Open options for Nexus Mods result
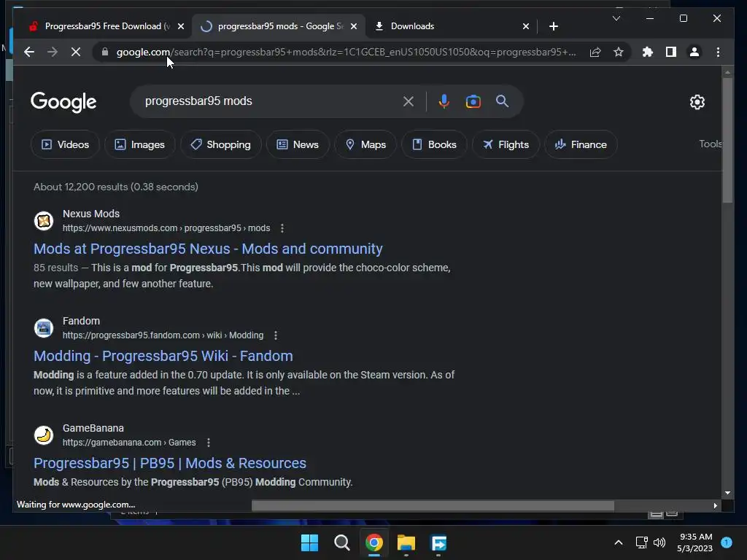 click(282, 228)
